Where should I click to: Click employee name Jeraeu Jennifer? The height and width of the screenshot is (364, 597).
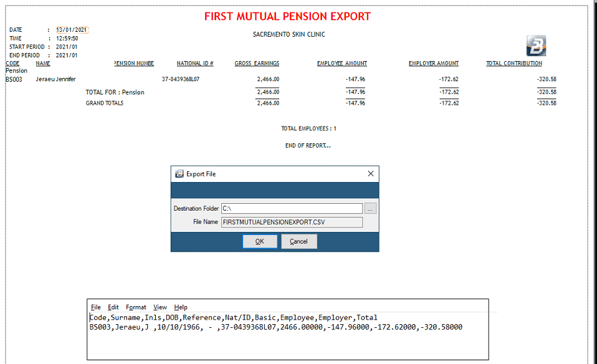[x=56, y=79]
